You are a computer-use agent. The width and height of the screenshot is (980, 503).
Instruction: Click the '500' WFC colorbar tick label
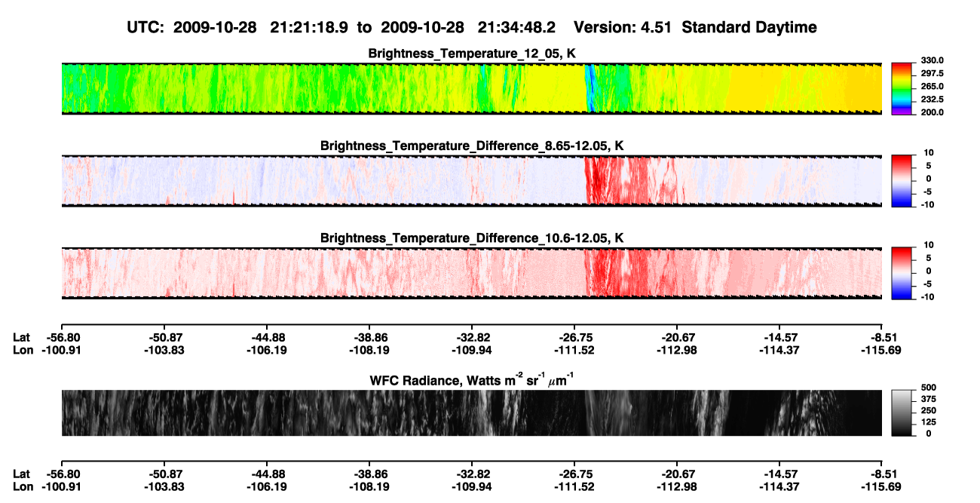(927, 388)
